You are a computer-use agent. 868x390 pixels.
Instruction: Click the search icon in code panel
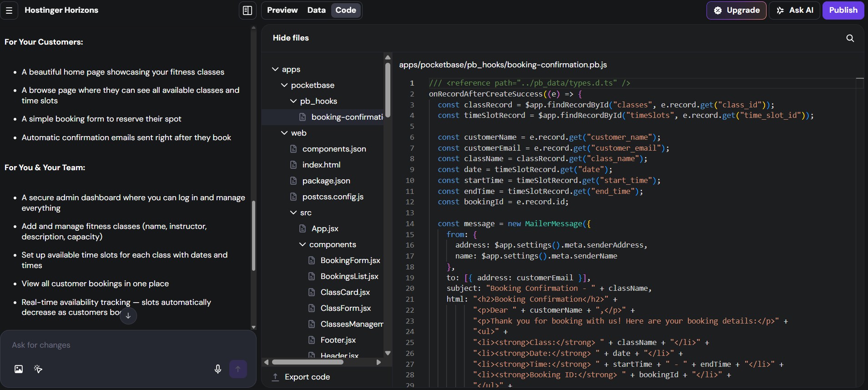coord(850,38)
